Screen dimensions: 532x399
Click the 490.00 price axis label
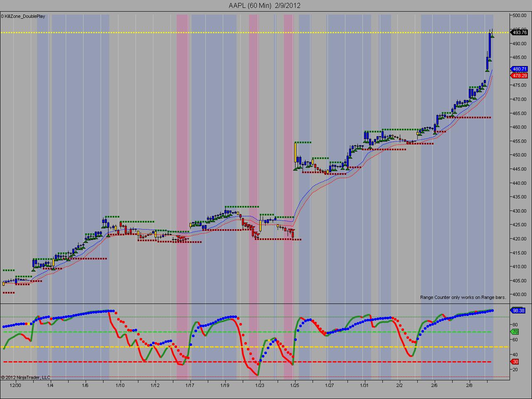pyautogui.click(x=520, y=44)
